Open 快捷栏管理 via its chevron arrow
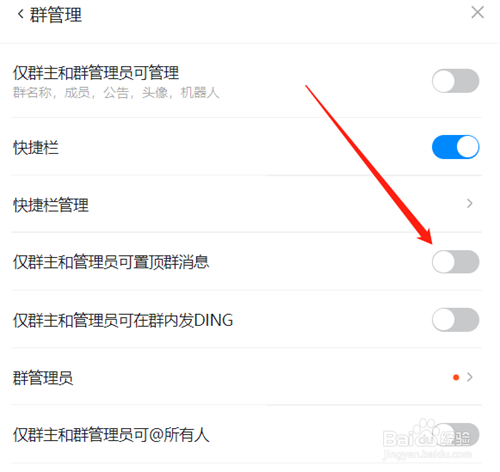Screen dimensions: 500x472 click(470, 203)
